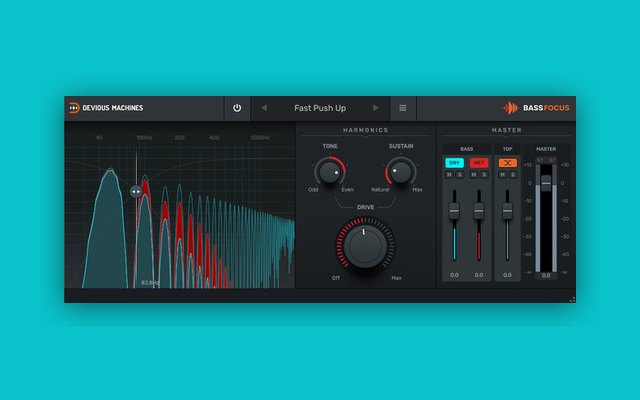Image resolution: width=640 pixels, height=400 pixels.
Task: Mute the Wet bass channel
Action: [473, 175]
